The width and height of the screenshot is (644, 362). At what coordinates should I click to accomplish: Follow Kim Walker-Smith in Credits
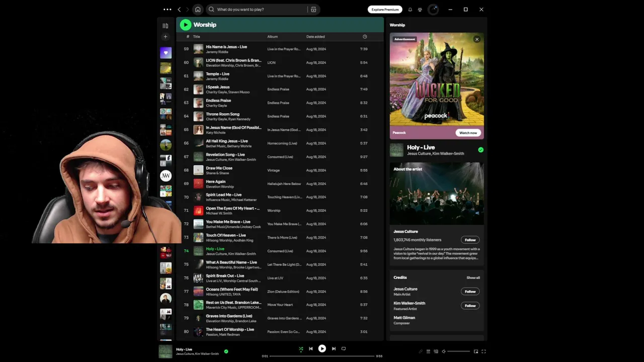(x=470, y=306)
